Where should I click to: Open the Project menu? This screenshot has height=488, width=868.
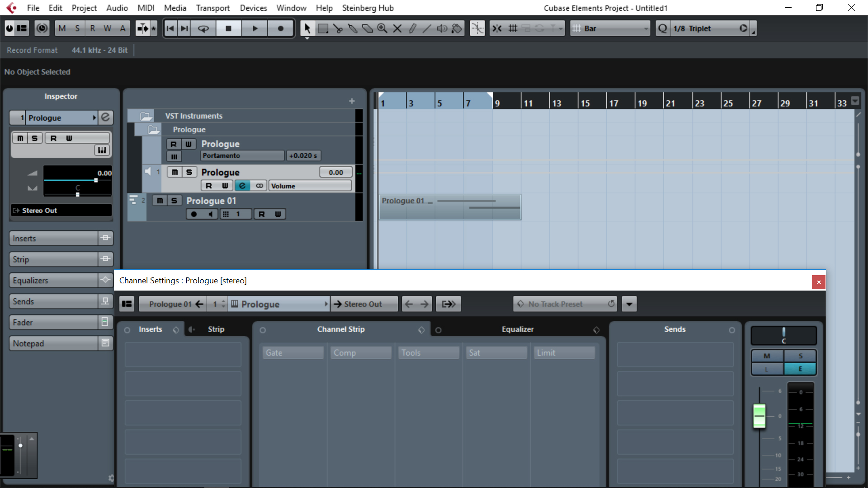click(x=84, y=8)
